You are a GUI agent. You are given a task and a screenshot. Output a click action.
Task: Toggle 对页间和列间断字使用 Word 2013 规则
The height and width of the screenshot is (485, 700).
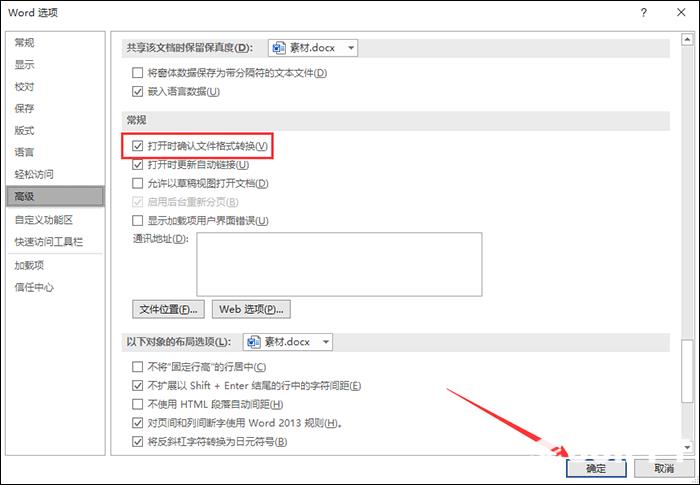[138, 422]
